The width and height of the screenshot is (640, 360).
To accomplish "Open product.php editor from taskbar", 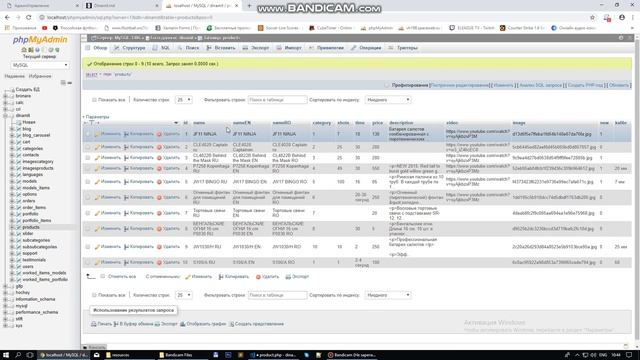I will [273, 355].
